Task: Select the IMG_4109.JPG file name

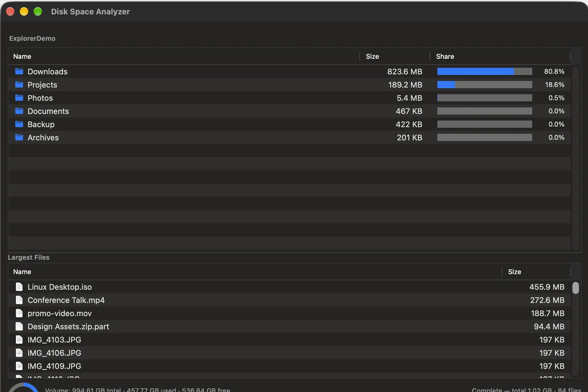Action: (55, 366)
